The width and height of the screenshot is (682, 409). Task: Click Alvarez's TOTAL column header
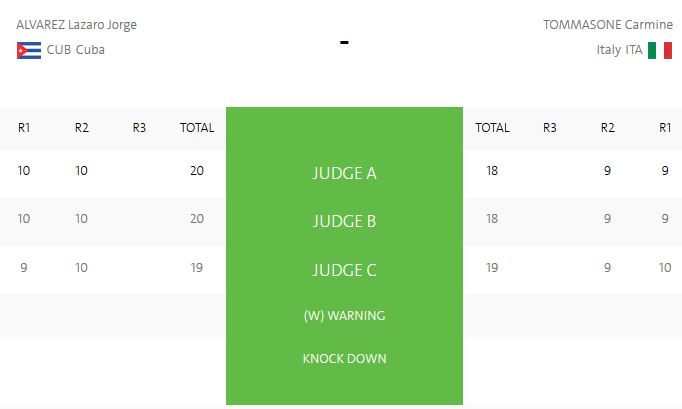(197, 128)
